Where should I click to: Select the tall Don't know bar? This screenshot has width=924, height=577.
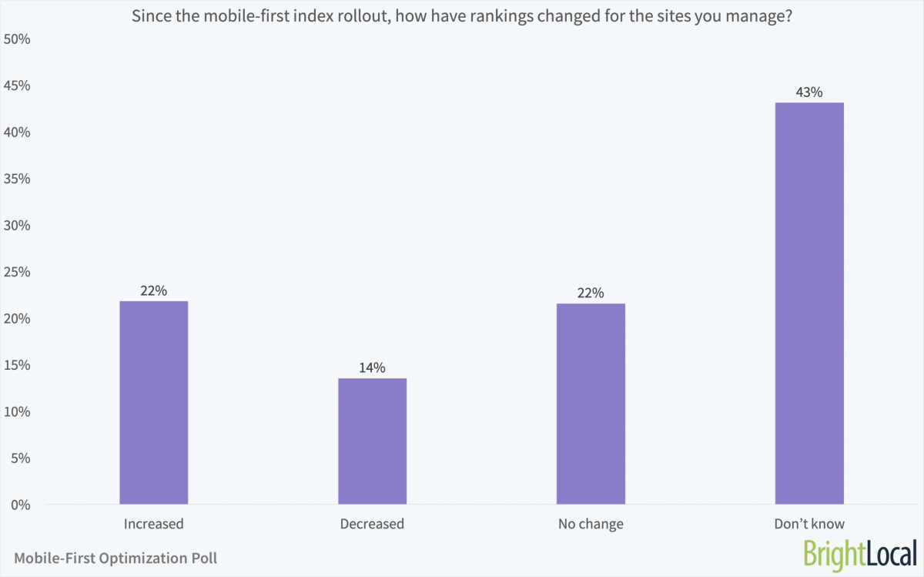point(809,304)
